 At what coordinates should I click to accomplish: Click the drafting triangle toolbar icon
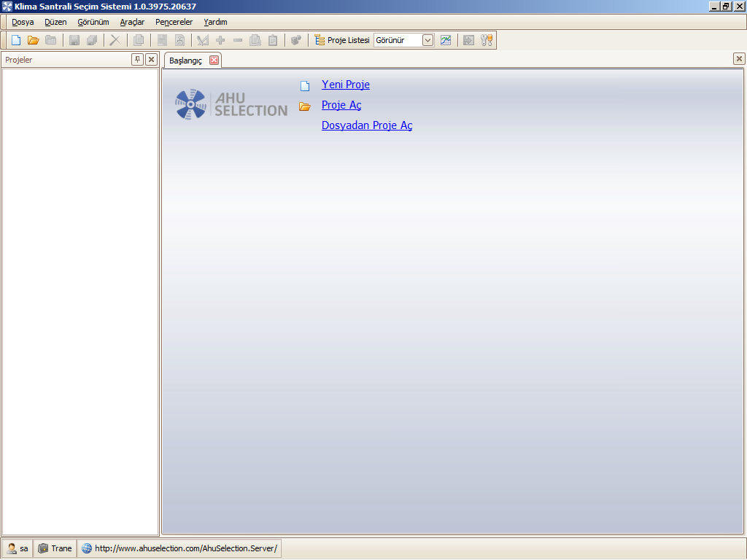click(203, 41)
